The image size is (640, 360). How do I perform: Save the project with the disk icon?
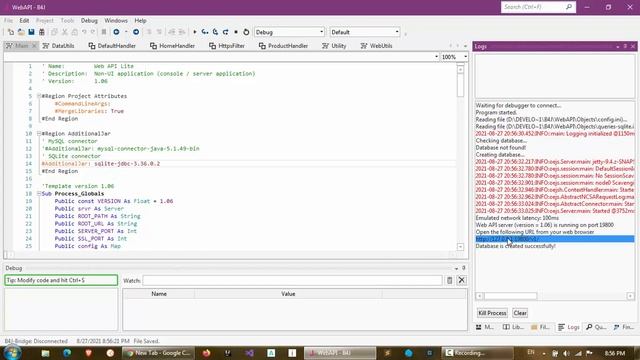(x=31, y=32)
